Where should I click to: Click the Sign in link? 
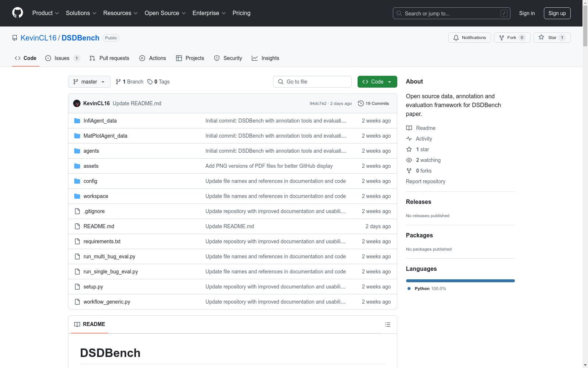(x=527, y=13)
